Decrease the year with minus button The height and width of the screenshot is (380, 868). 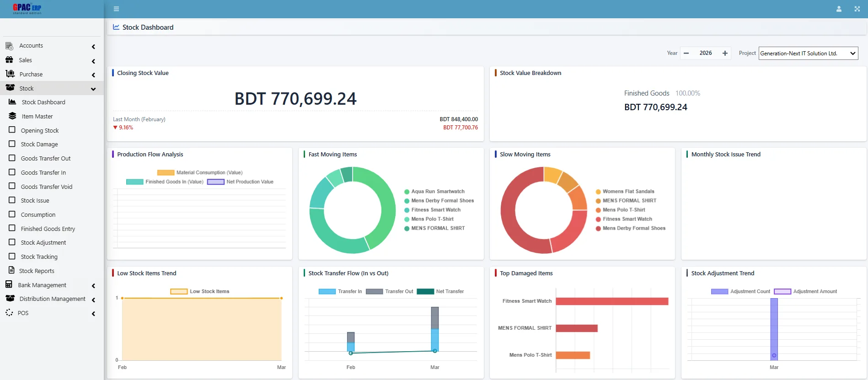click(686, 54)
